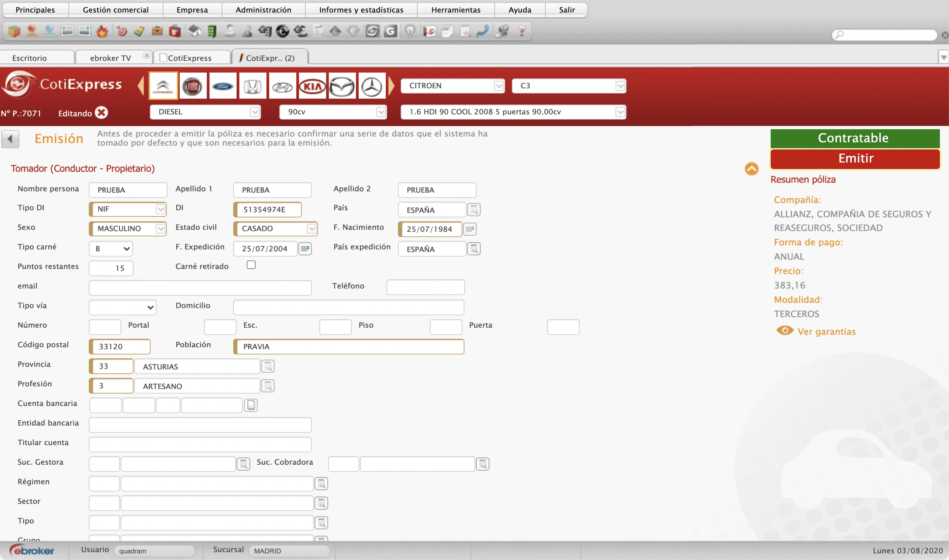Viewport: 949px width, 560px height.
Task: Switch to the ebroker TV tab
Action: pos(110,58)
